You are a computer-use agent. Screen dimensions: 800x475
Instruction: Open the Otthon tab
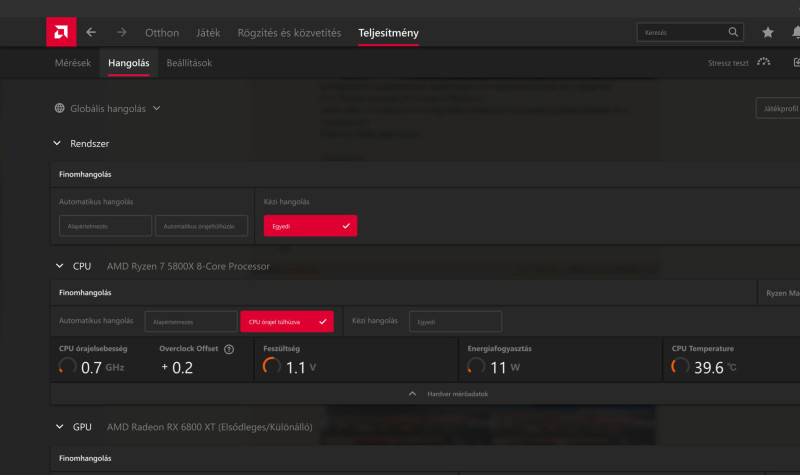point(162,33)
